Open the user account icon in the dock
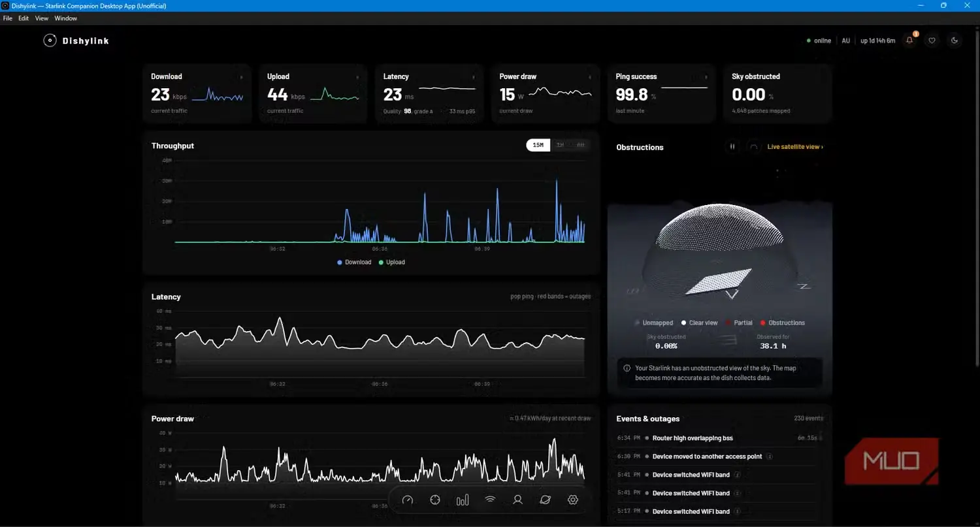The height and width of the screenshot is (527, 980). (x=517, y=500)
